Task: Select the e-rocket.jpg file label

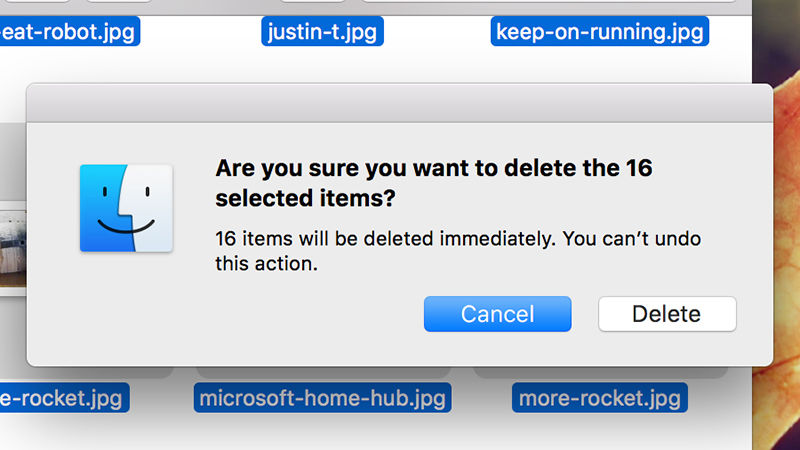Action: coord(64,398)
